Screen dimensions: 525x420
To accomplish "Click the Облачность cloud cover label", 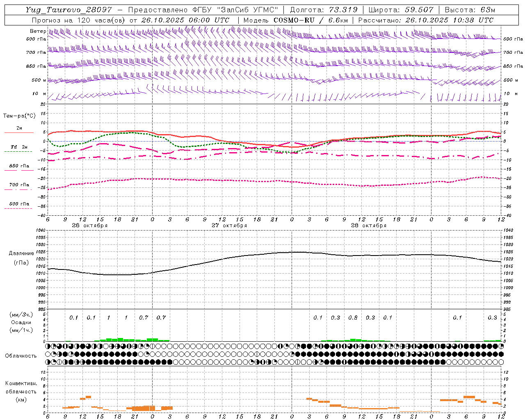I will (21, 356).
